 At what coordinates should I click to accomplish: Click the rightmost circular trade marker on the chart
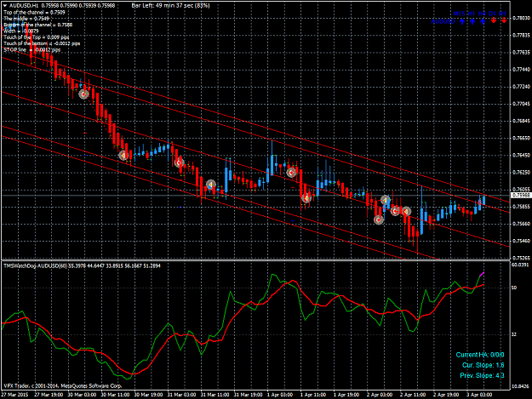point(406,212)
